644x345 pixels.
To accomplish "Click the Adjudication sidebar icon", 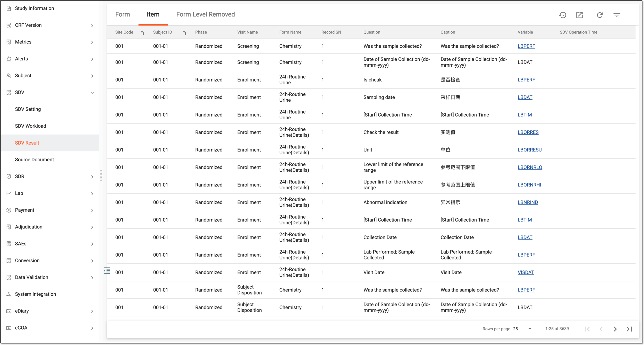I will pyautogui.click(x=9, y=227).
